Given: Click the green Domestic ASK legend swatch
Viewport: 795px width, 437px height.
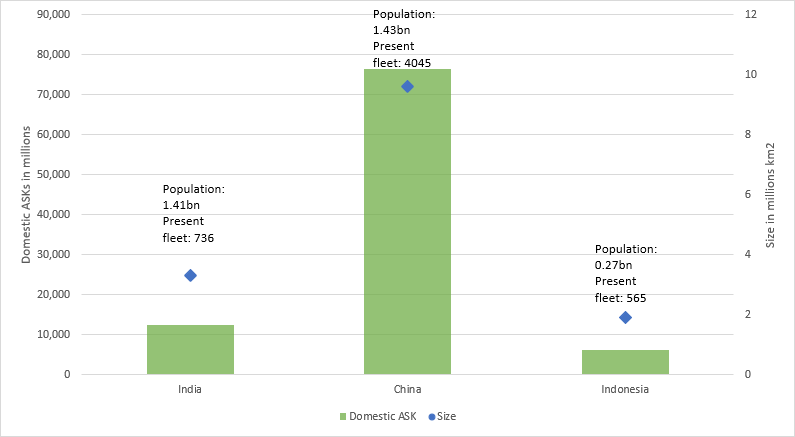Looking at the screenshot, I should click(x=343, y=417).
